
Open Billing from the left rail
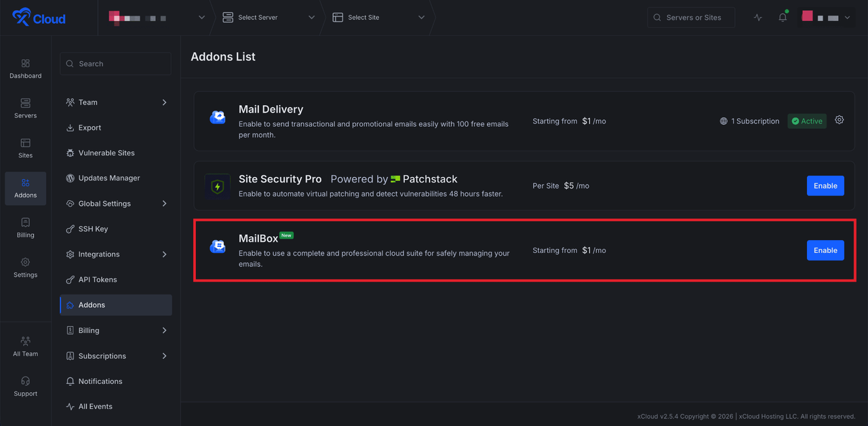25,228
